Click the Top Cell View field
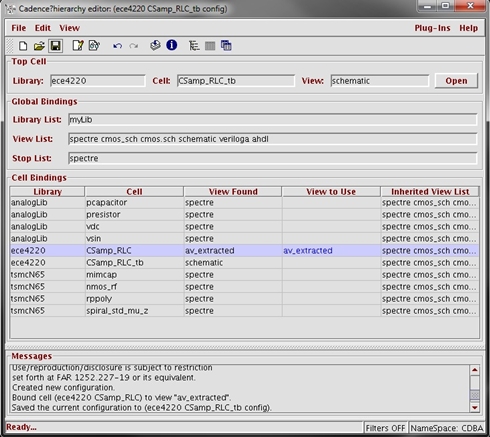 380,81
